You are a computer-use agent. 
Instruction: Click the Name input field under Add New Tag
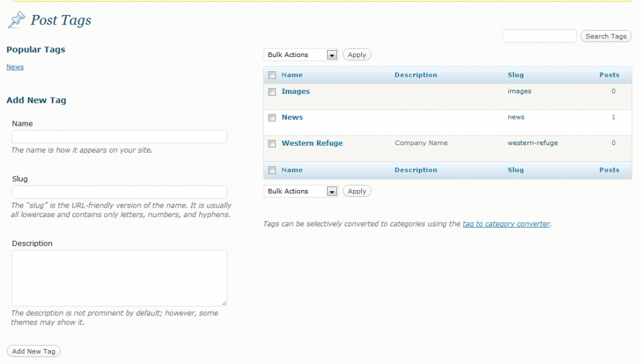[119, 136]
